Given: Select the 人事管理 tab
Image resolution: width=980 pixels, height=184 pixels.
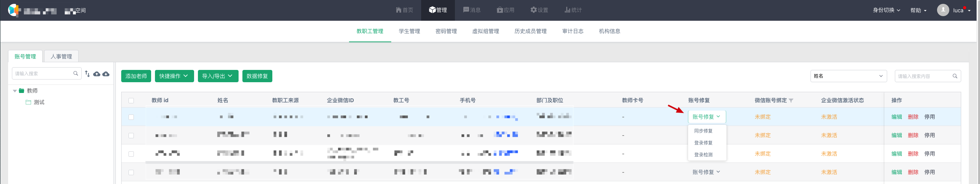Looking at the screenshot, I should coord(61,56).
